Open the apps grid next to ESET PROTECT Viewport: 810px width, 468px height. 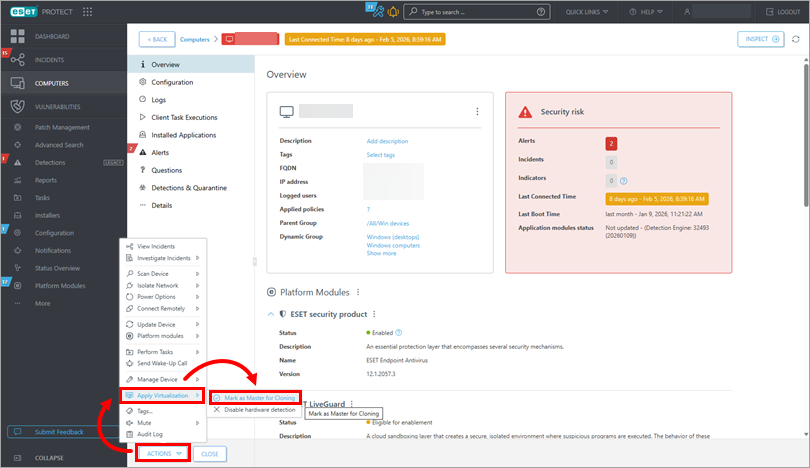pyautogui.click(x=88, y=12)
